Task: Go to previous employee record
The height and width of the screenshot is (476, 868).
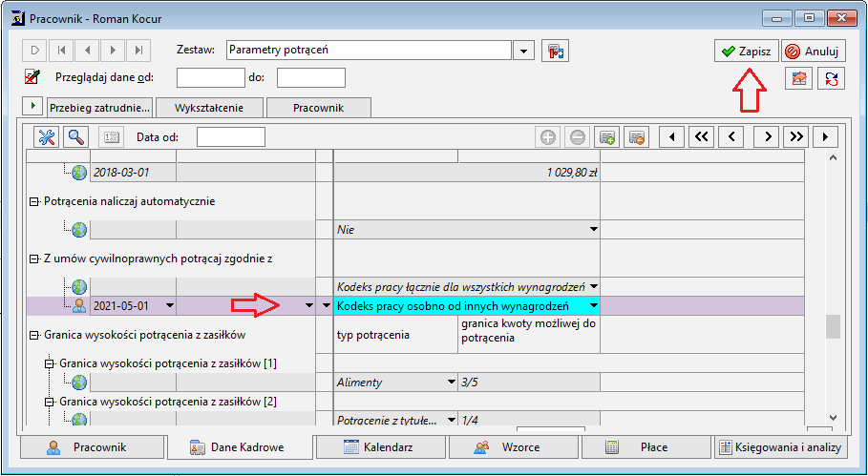Action: click(x=87, y=51)
